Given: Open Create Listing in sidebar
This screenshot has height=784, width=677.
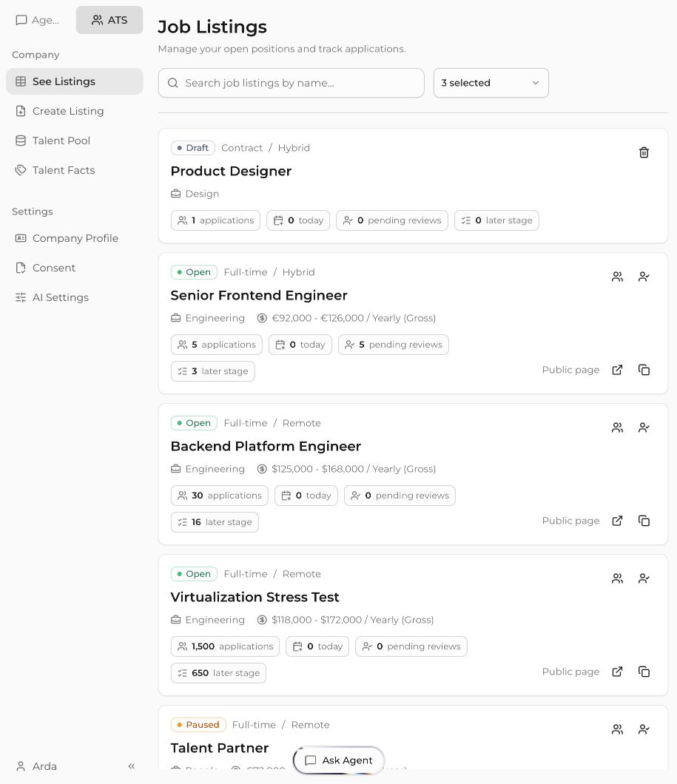Looking at the screenshot, I should (75, 111).
